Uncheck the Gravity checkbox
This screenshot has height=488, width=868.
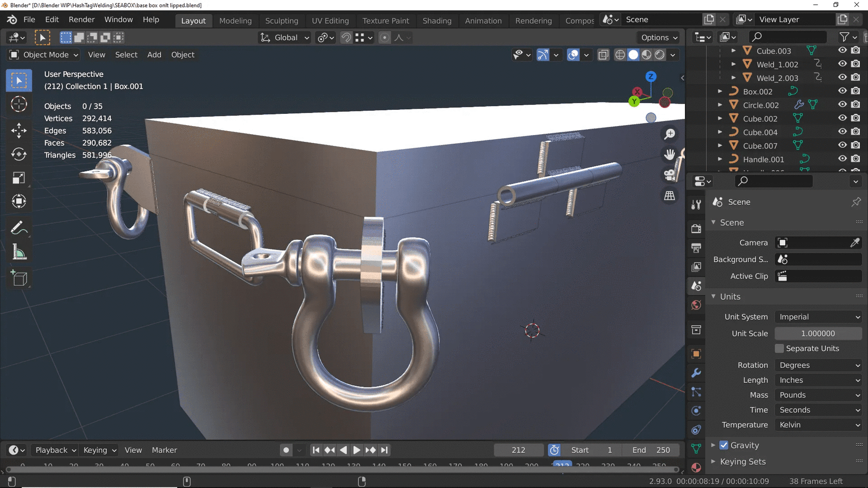point(724,445)
